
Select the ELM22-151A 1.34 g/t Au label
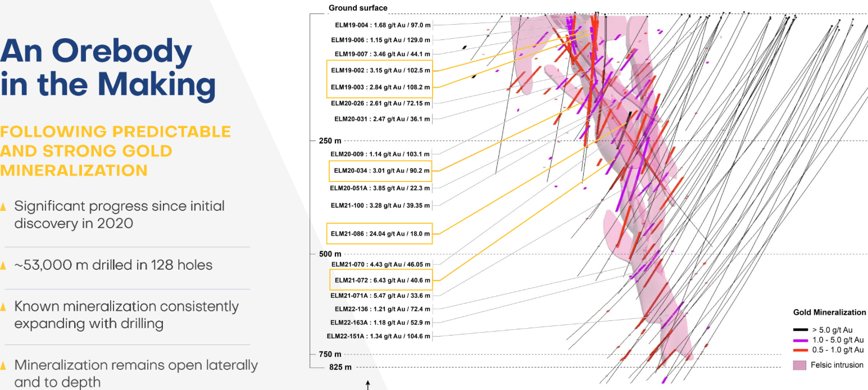[378, 336]
